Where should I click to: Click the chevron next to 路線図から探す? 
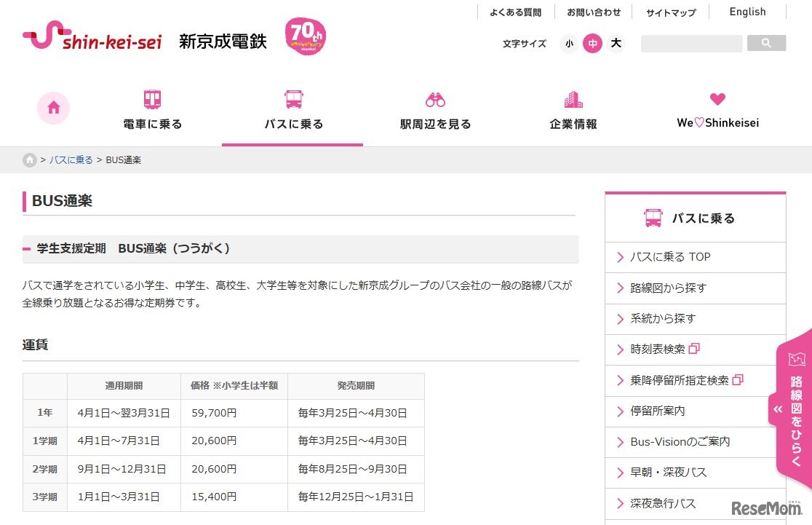tap(621, 288)
